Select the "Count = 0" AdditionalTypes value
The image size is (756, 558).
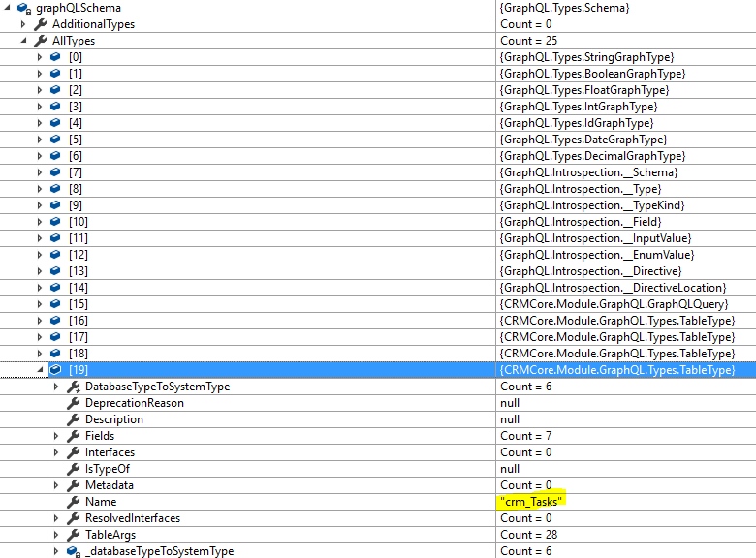coord(526,24)
